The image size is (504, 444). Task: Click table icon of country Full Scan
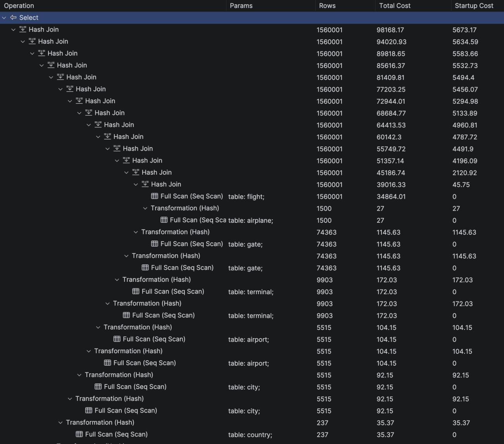79,434
